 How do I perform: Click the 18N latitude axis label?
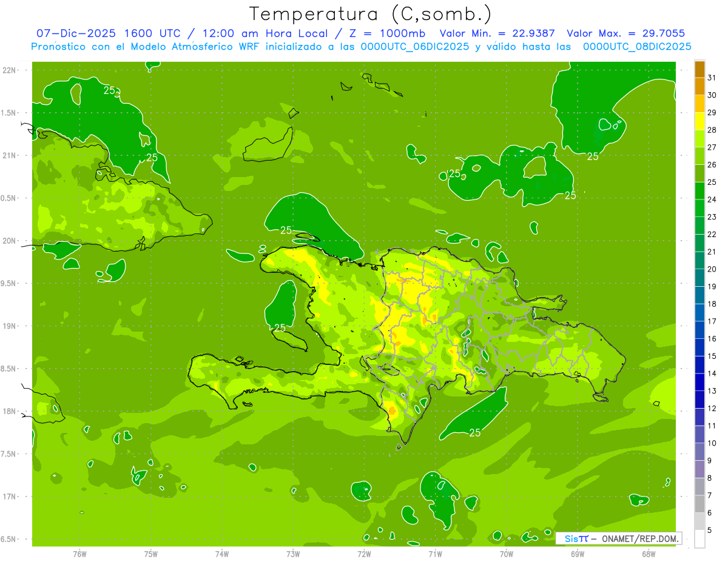[10, 411]
